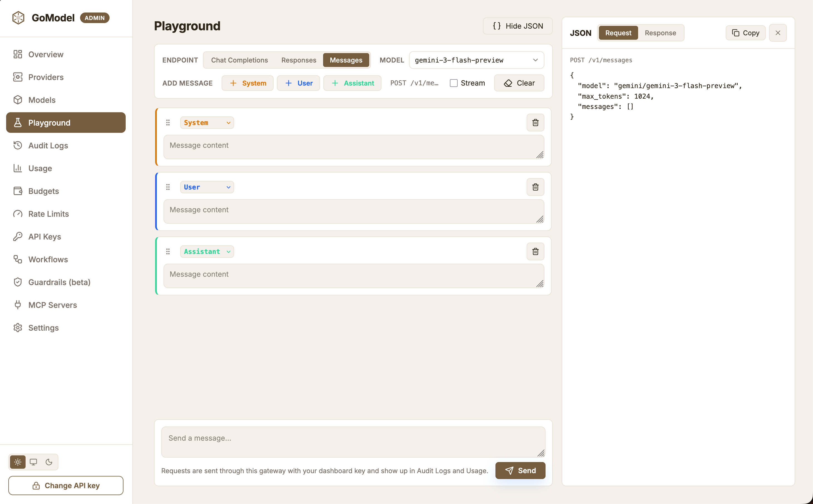Click the POST /v1/messages JSON header
The height and width of the screenshot is (504, 813).
coord(601,60)
